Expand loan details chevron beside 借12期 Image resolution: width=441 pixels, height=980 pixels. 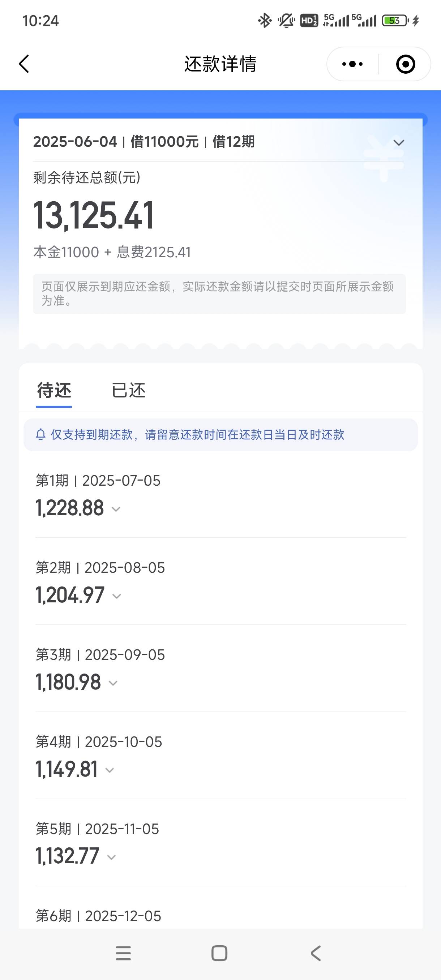pos(399,143)
